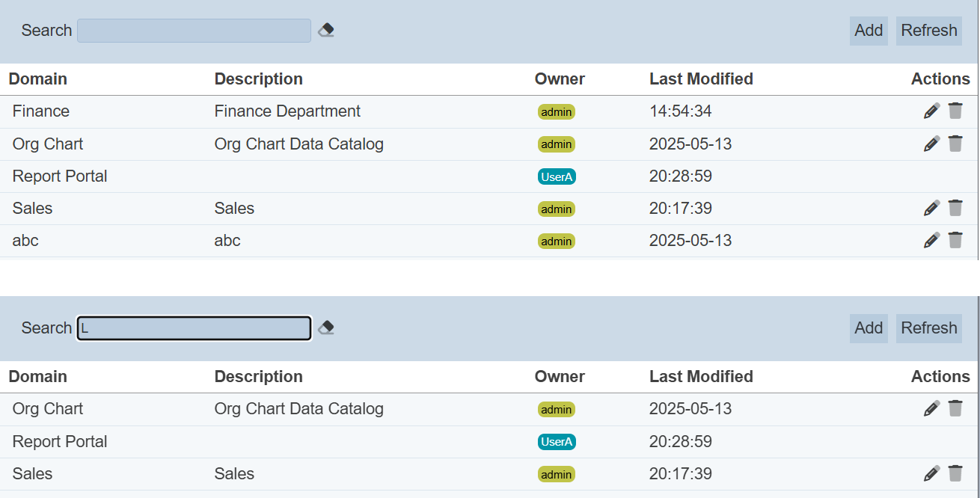Click Refresh above the Finance row list

(x=928, y=31)
